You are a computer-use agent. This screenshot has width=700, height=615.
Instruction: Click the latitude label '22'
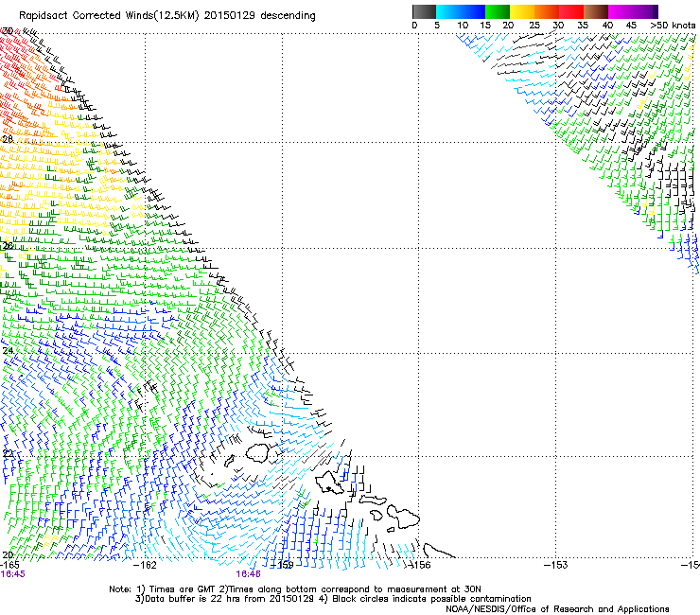(x=8, y=454)
